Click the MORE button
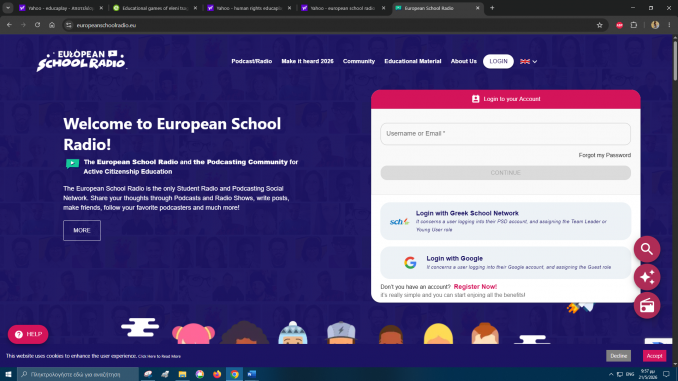 (x=82, y=231)
